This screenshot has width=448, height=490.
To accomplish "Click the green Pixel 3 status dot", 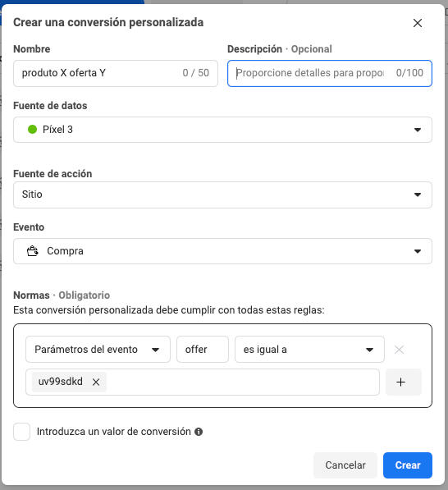I will pos(33,129).
